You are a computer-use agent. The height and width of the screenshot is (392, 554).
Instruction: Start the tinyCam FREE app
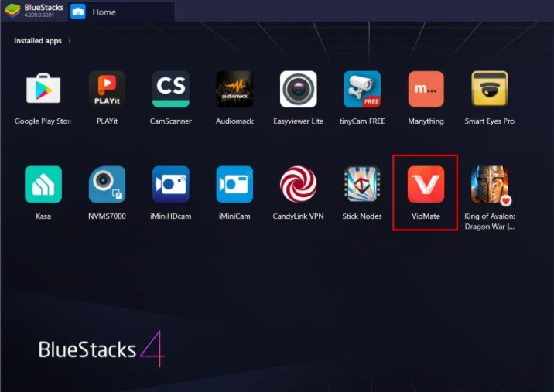[362, 90]
